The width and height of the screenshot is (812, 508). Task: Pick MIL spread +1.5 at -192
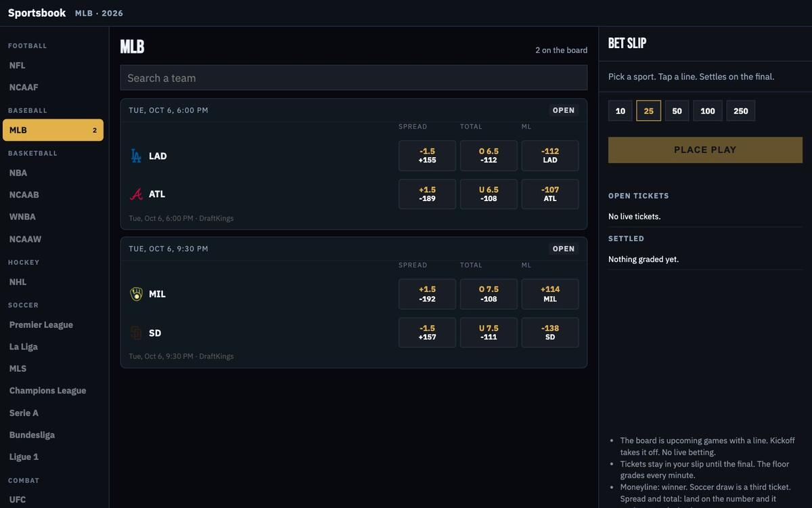coord(427,294)
